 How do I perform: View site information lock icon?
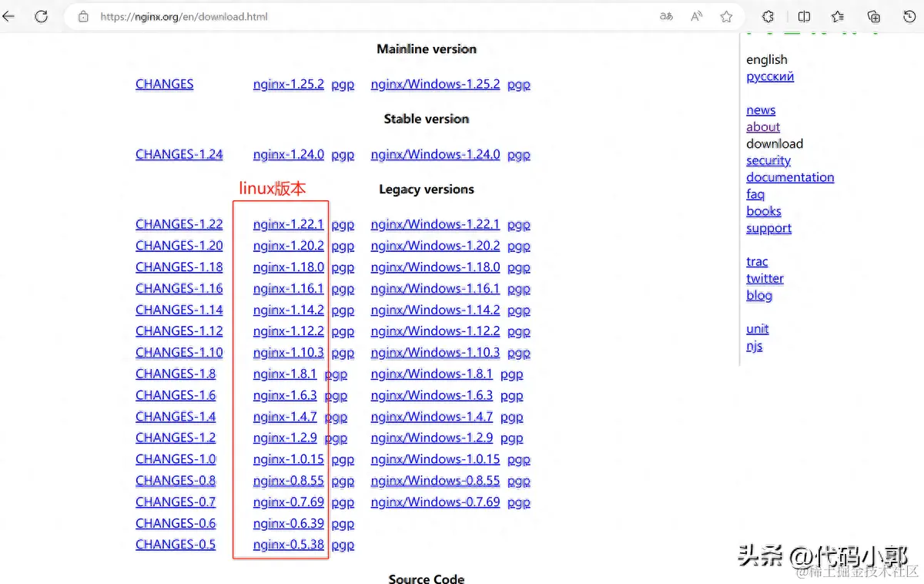pos(83,16)
